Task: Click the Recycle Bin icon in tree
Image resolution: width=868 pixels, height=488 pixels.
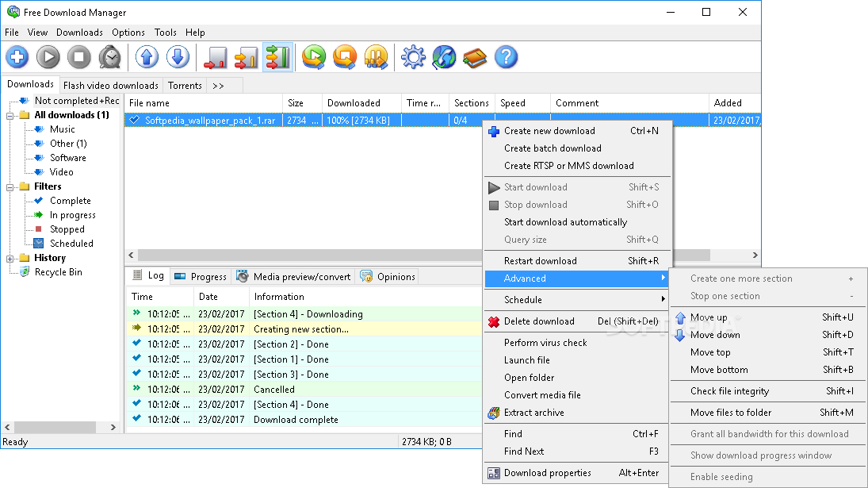Action: 25,272
